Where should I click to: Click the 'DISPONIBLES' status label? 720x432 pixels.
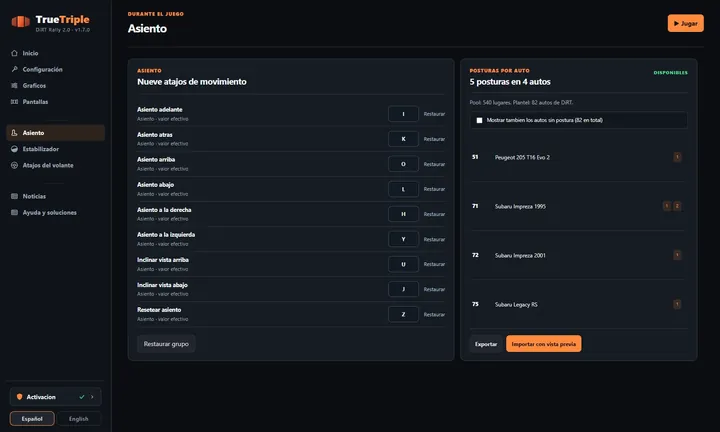670,73
